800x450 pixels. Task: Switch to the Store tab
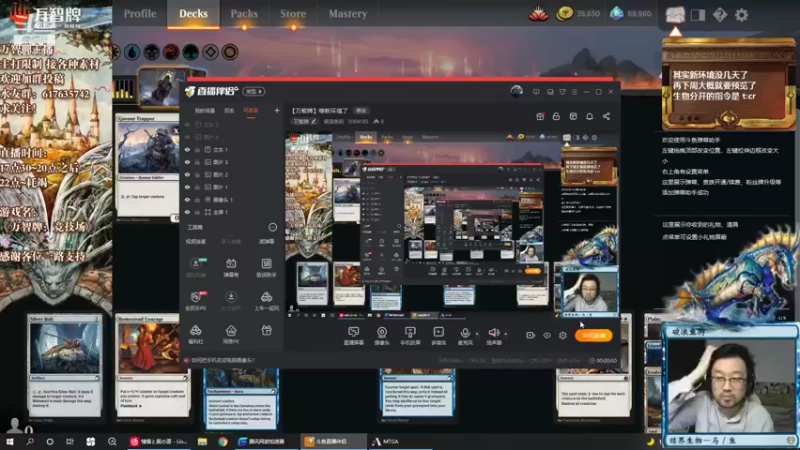pos(293,14)
